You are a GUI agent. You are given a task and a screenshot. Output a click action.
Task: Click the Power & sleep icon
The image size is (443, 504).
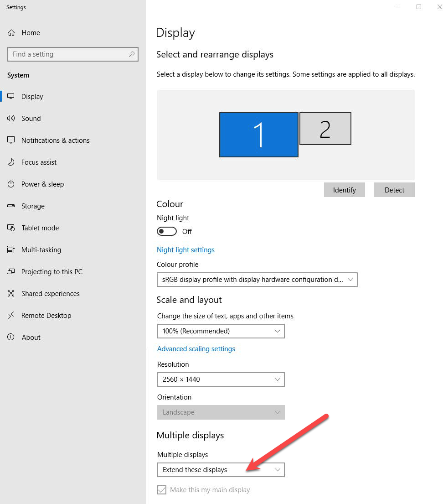[11, 184]
